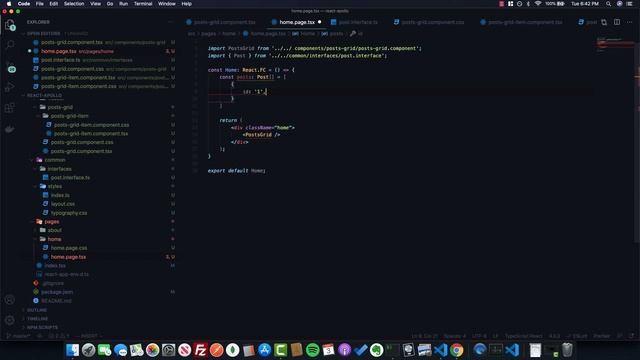Open the Selection menu
The height and width of the screenshot is (360, 640).
[74, 4]
